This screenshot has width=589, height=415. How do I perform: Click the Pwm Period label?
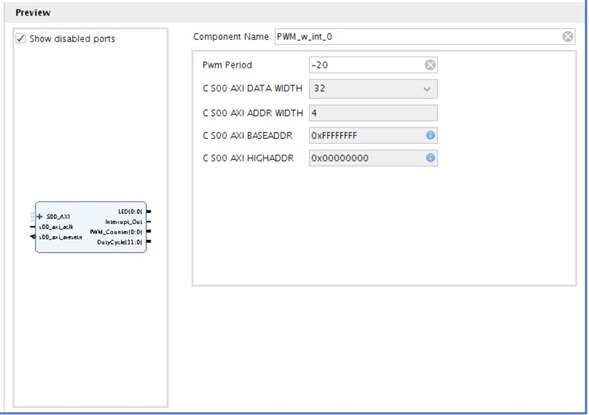tap(227, 65)
